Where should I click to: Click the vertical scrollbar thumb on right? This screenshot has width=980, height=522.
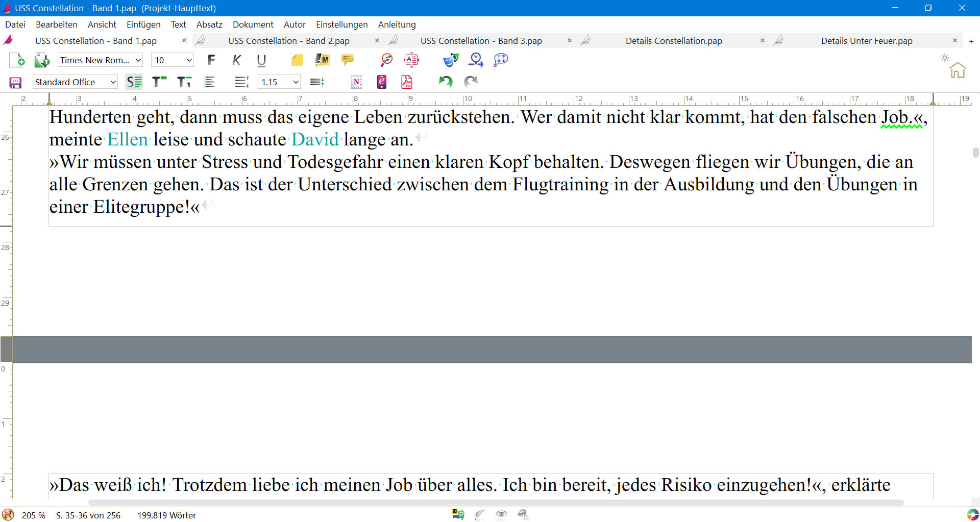tap(975, 153)
